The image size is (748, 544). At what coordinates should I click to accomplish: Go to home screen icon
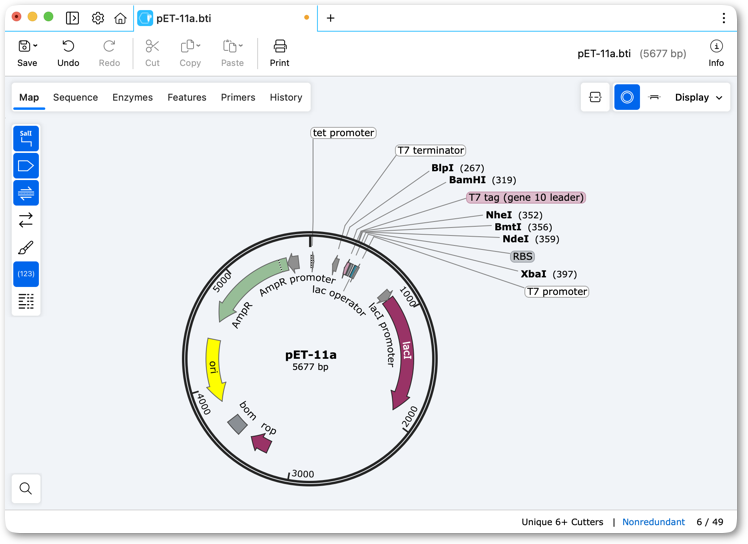pyautogui.click(x=120, y=18)
